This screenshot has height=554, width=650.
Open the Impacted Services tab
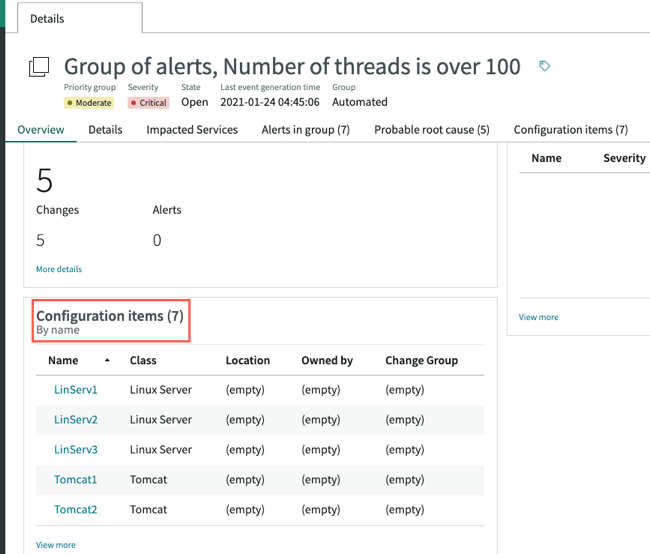(x=192, y=130)
